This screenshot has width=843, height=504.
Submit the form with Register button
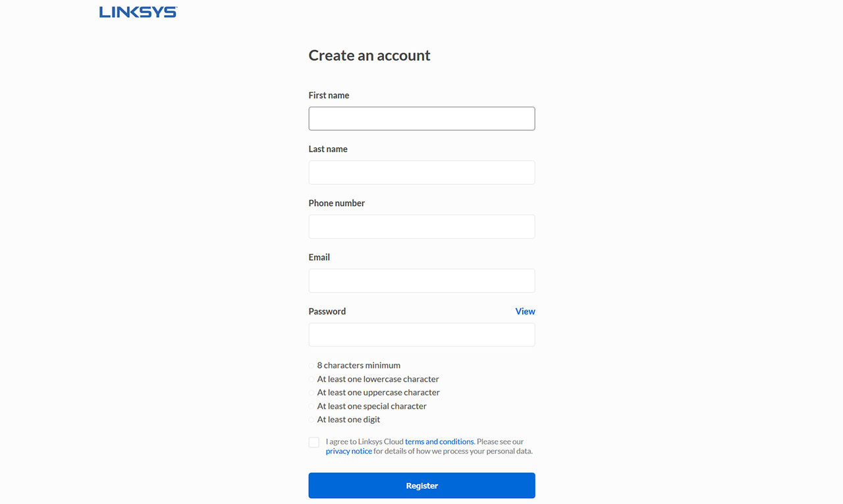(x=421, y=486)
